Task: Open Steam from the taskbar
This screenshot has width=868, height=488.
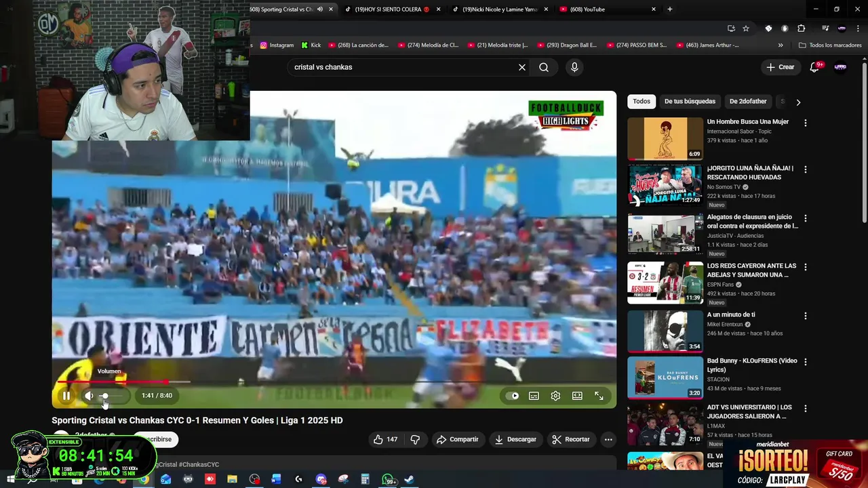Action: (x=410, y=479)
